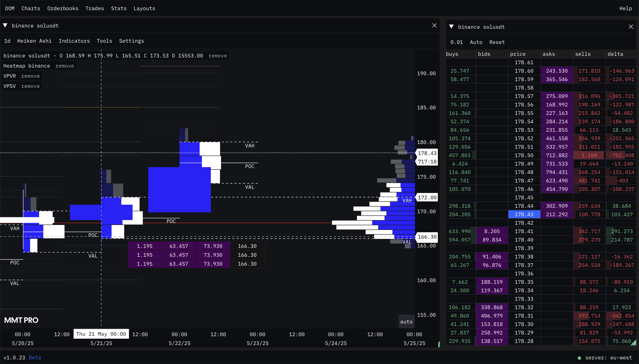Click the green status dot near server
The image size is (639, 364).
(579, 358)
